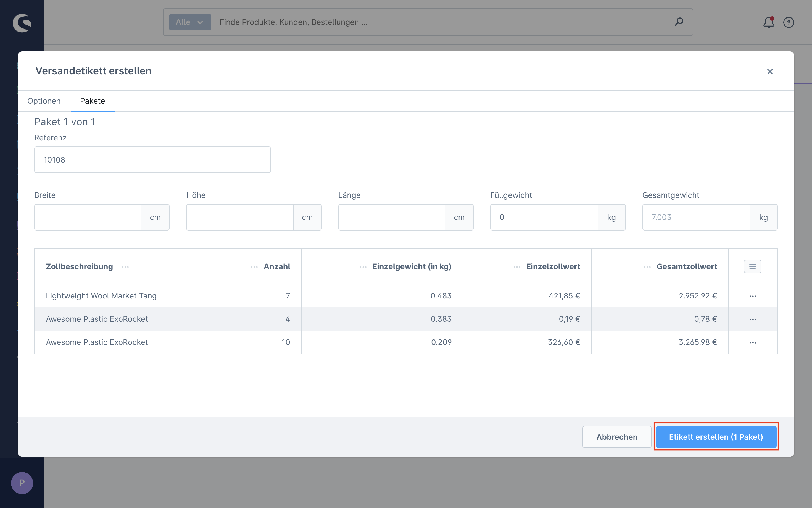Close the Versandetikett erstellen dialog
This screenshot has height=508, width=812.
pyautogui.click(x=770, y=72)
